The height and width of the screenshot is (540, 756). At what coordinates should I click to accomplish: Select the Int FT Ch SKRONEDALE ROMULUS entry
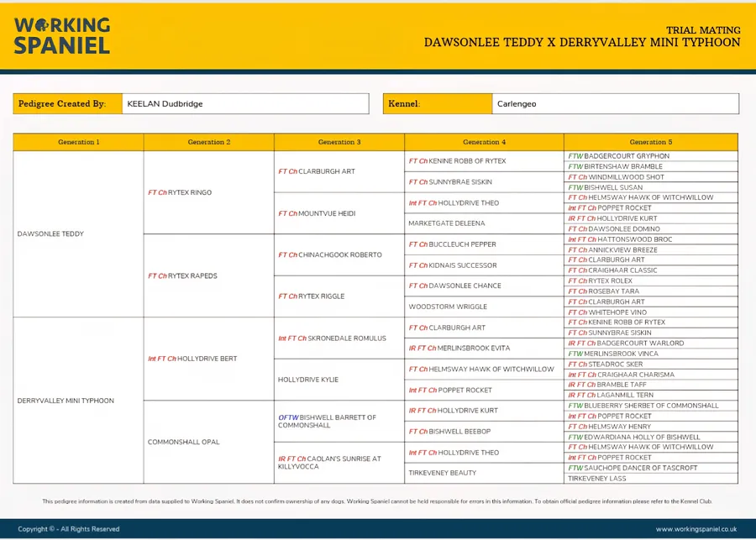332,338
